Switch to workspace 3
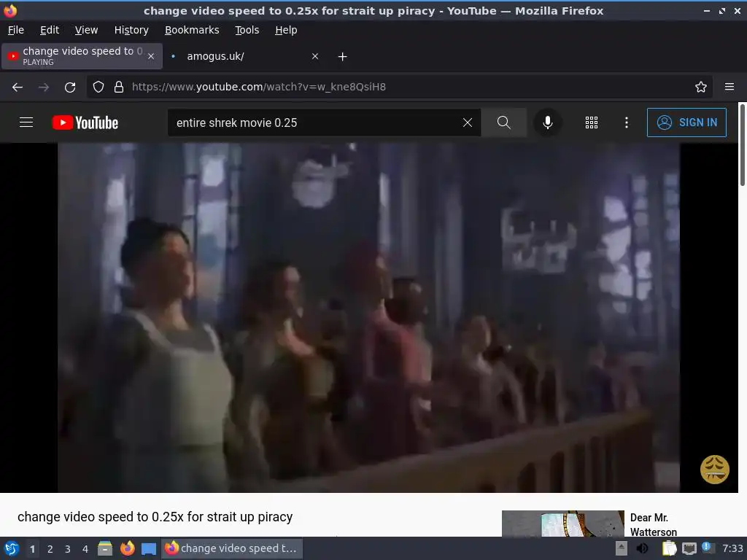 (x=68, y=549)
